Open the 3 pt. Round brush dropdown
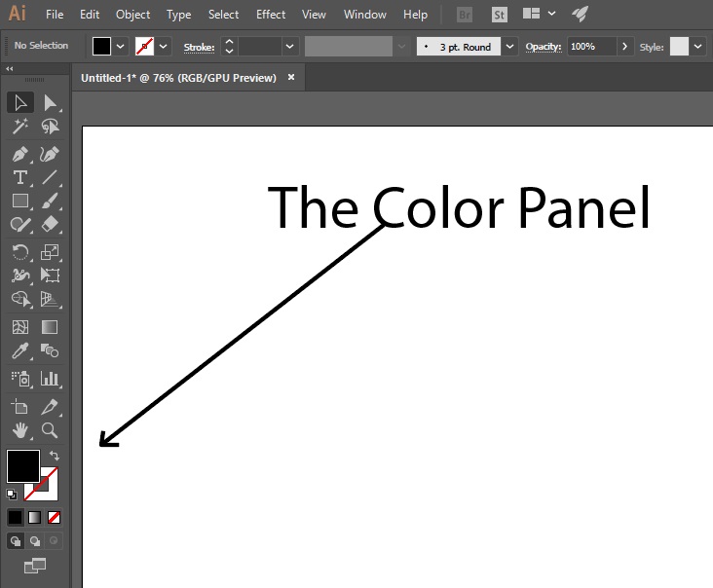Image resolution: width=713 pixels, height=588 pixels. point(510,47)
